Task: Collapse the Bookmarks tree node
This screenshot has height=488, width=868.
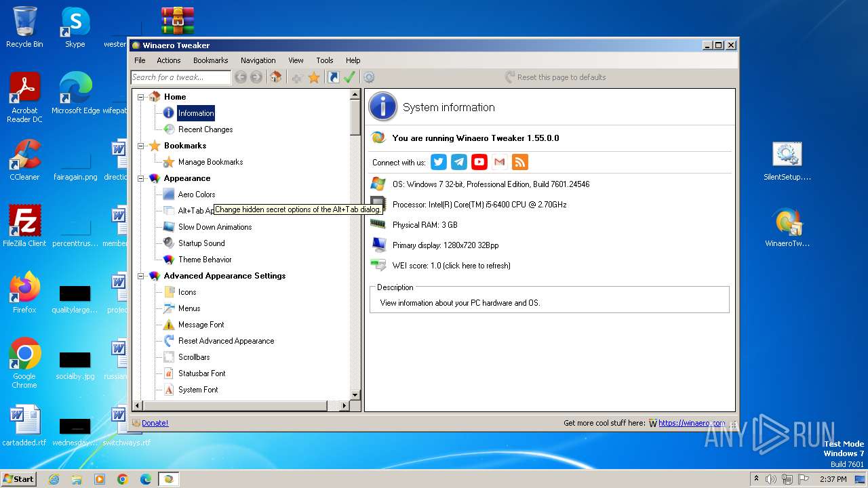Action: (141, 146)
